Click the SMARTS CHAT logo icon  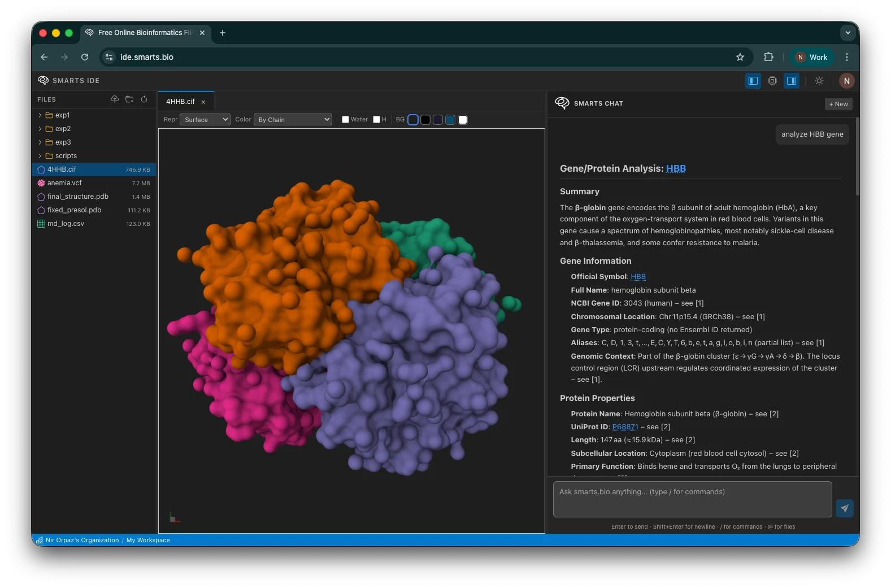[562, 103]
